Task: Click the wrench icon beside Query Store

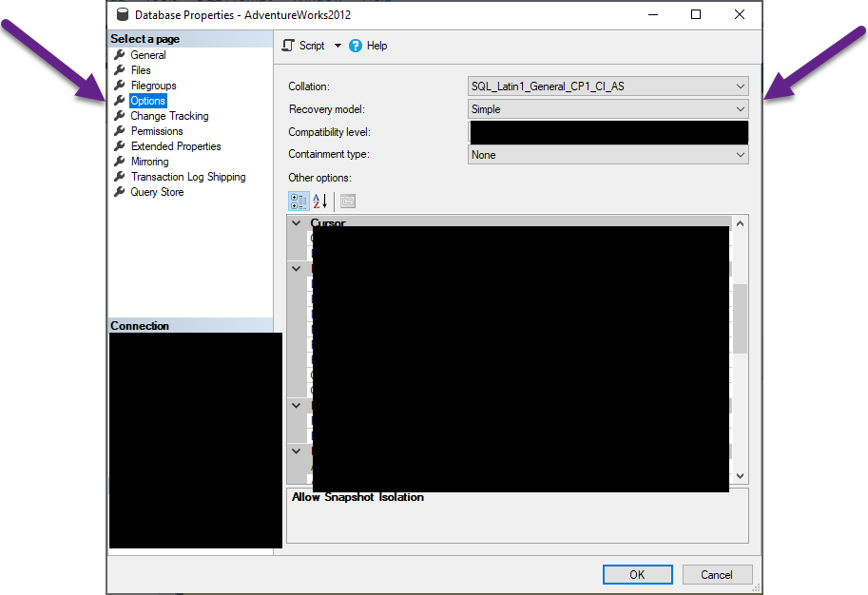Action: tap(119, 192)
